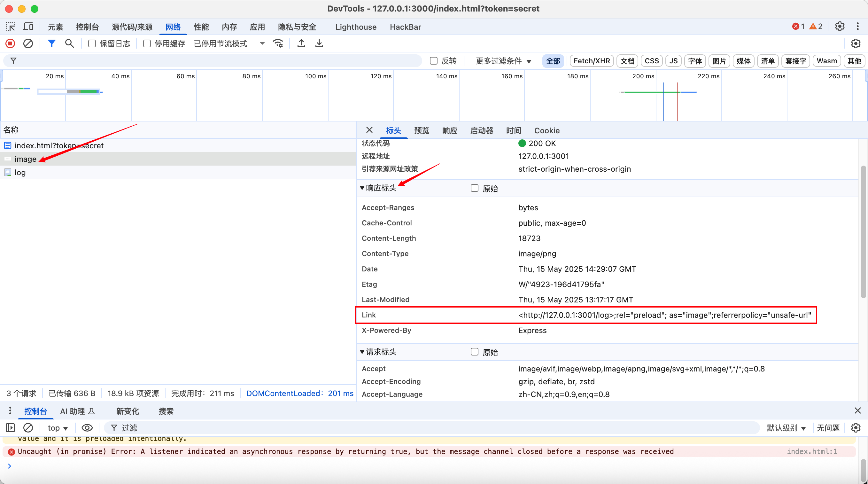Viewport: 868px width, 484px height.
Task: Switch to the 响应 tab
Action: tap(449, 130)
